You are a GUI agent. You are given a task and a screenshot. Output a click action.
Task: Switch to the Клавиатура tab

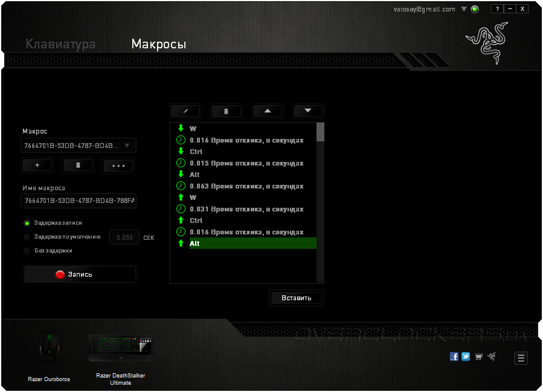tap(60, 44)
